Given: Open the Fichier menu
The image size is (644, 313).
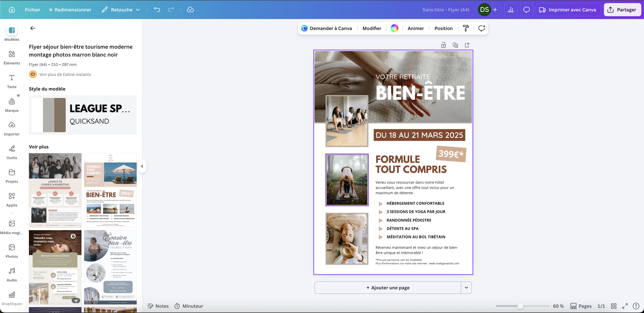Looking at the screenshot, I should [32, 10].
